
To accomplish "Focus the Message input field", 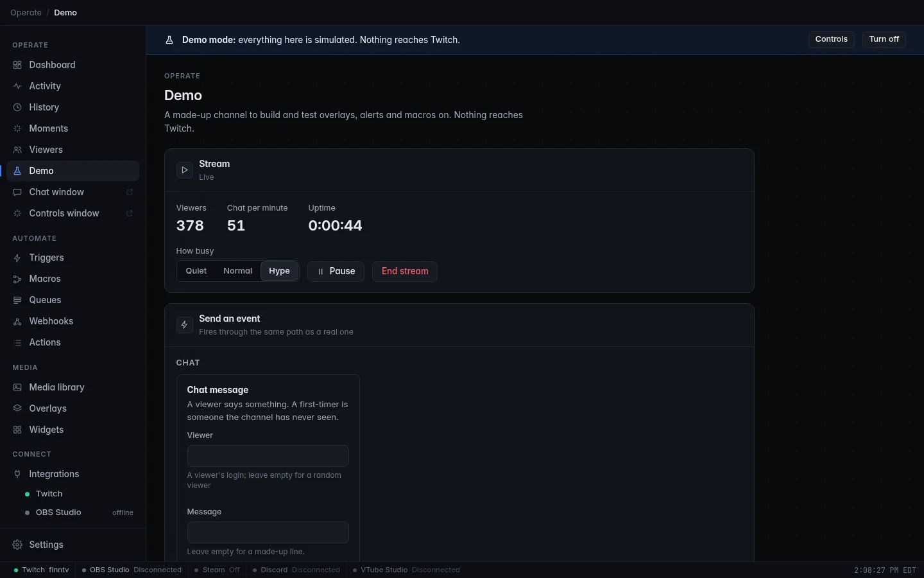I will [268, 532].
